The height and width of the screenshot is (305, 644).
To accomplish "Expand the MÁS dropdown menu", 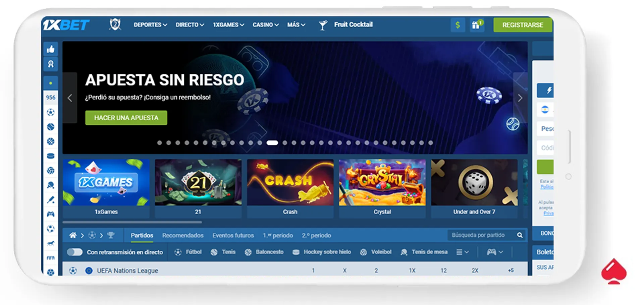I will [296, 25].
